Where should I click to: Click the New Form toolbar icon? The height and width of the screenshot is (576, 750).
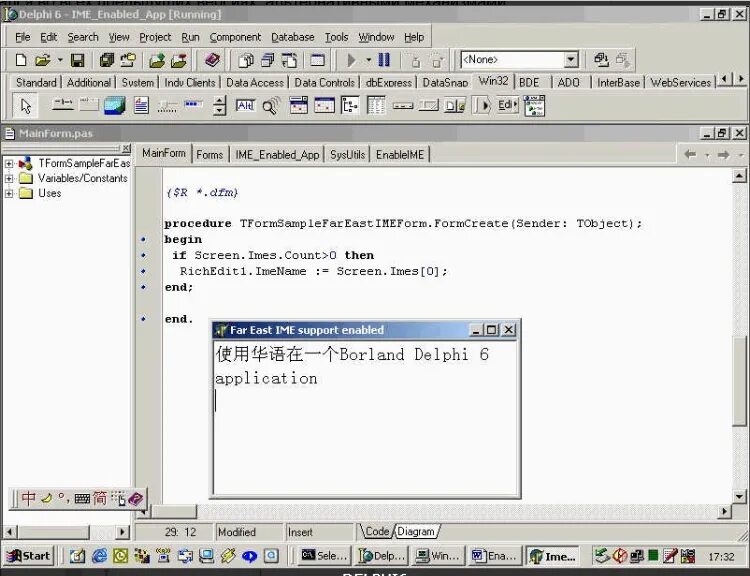(x=317, y=60)
